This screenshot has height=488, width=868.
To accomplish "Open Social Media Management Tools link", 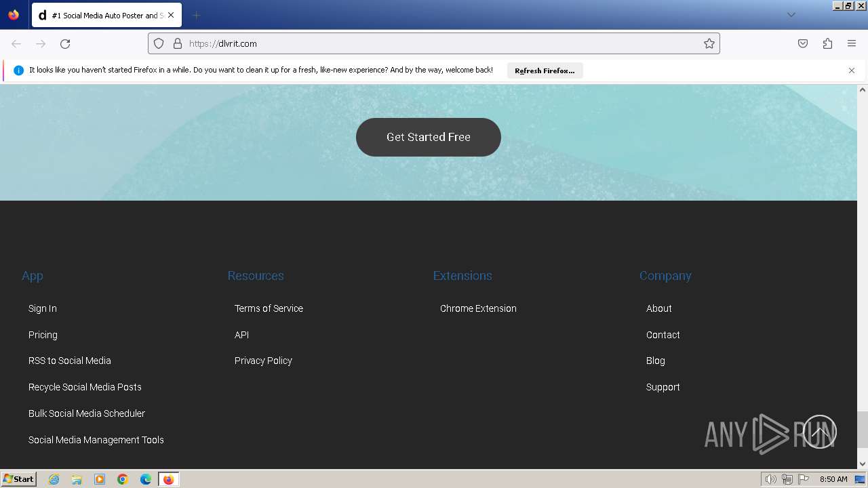I will pos(96,440).
